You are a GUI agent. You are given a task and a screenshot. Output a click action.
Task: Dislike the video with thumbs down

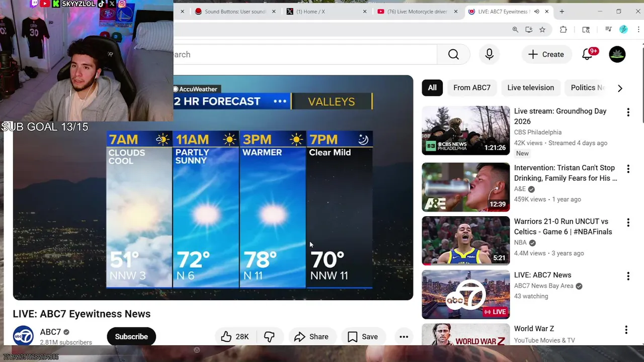click(269, 337)
